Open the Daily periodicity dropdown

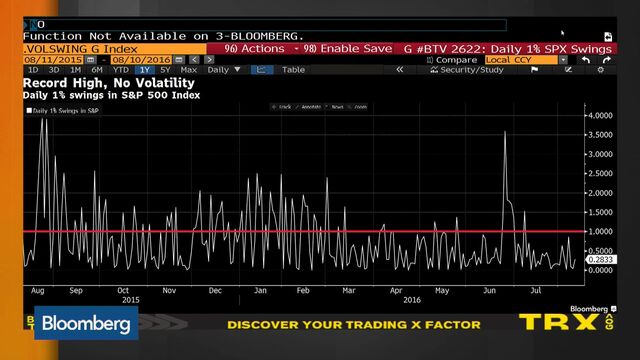pyautogui.click(x=224, y=70)
